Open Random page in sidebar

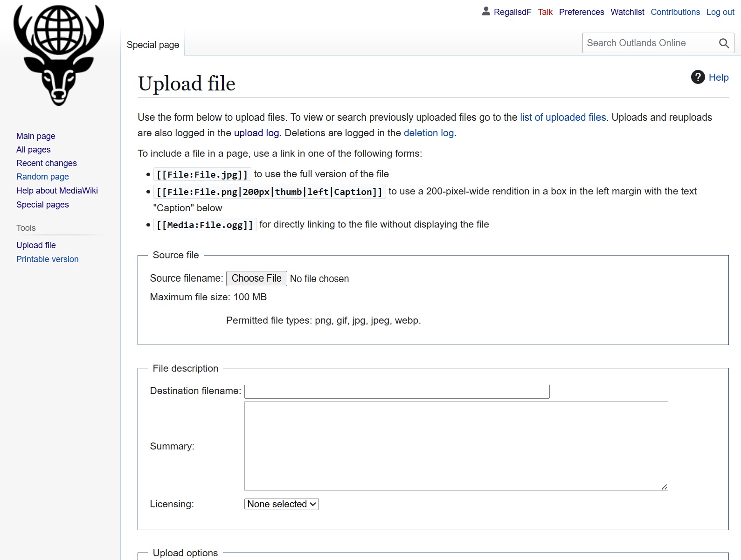[42, 177]
